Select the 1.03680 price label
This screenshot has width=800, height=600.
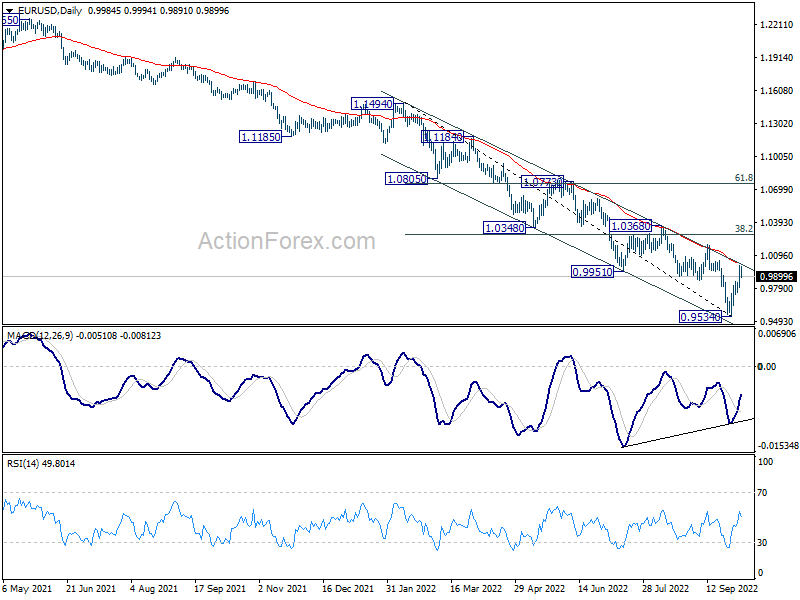(631, 226)
